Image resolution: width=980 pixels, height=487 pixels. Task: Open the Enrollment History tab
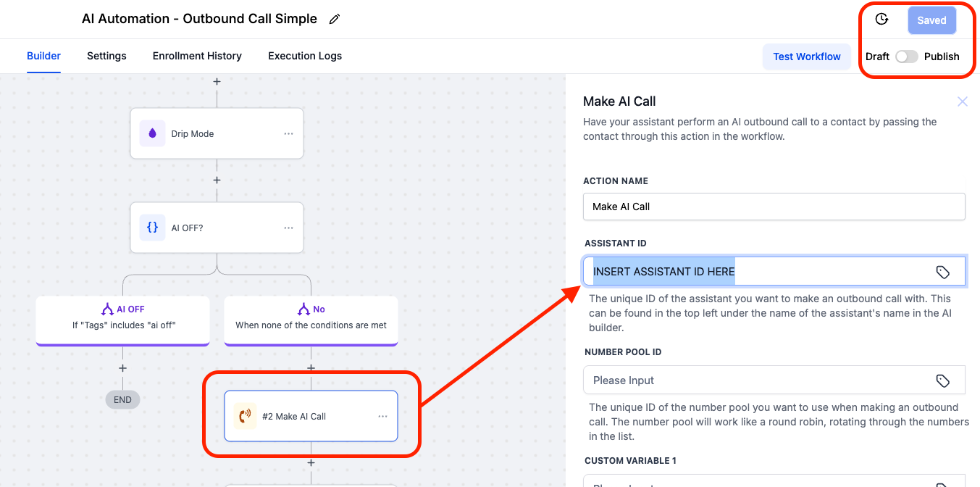(197, 56)
